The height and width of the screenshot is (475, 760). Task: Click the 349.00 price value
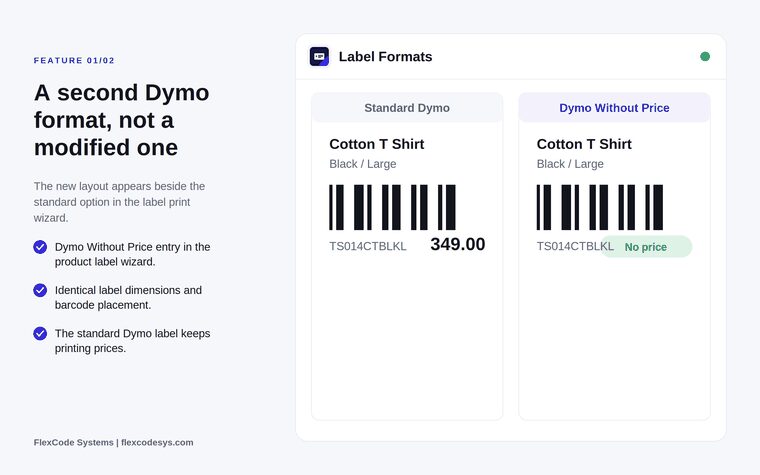(x=458, y=244)
